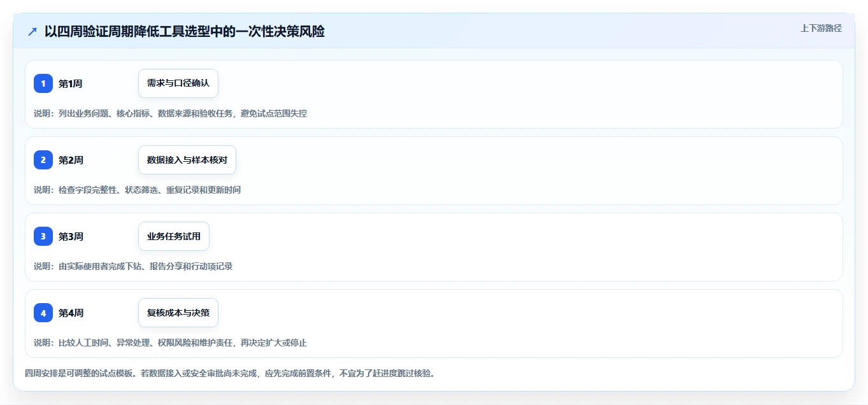Click step badge number 3

tap(43, 236)
